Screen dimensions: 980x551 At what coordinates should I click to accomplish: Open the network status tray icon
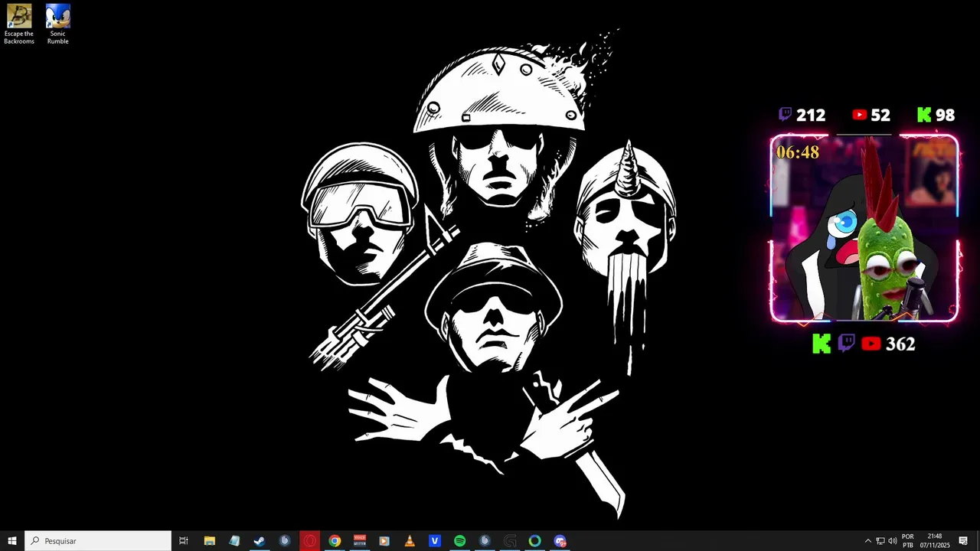(x=880, y=541)
